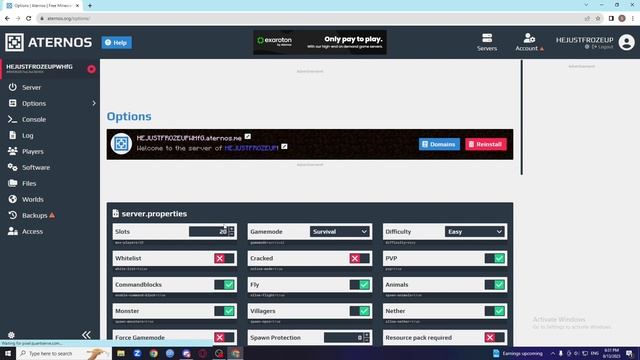The image size is (640, 360).
Task: Open Access in the sidebar
Action: coord(32,231)
